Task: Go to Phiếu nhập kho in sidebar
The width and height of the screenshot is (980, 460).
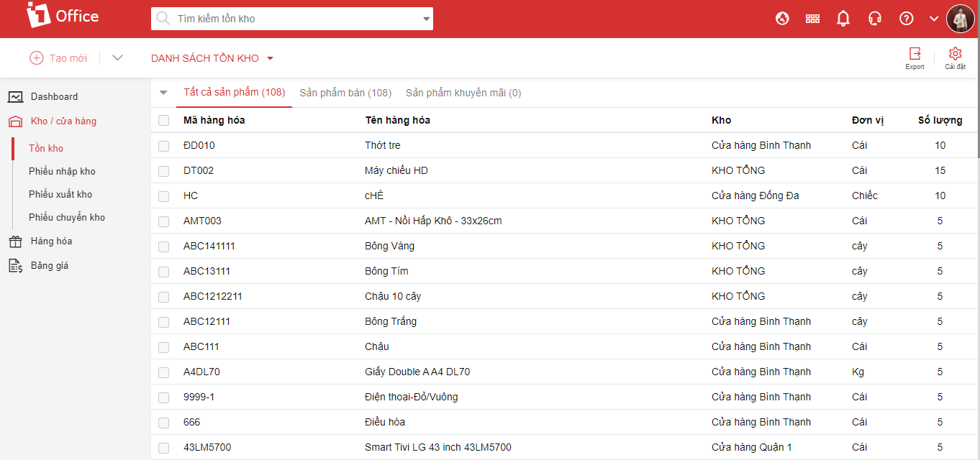Action: [x=62, y=172]
